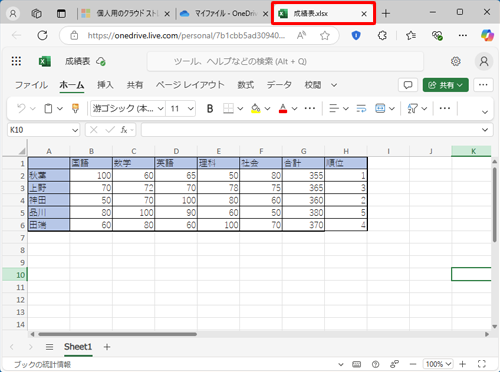The width and height of the screenshot is (500, 372).
Task: Expand the font color dropdown arrow
Action: (294, 108)
